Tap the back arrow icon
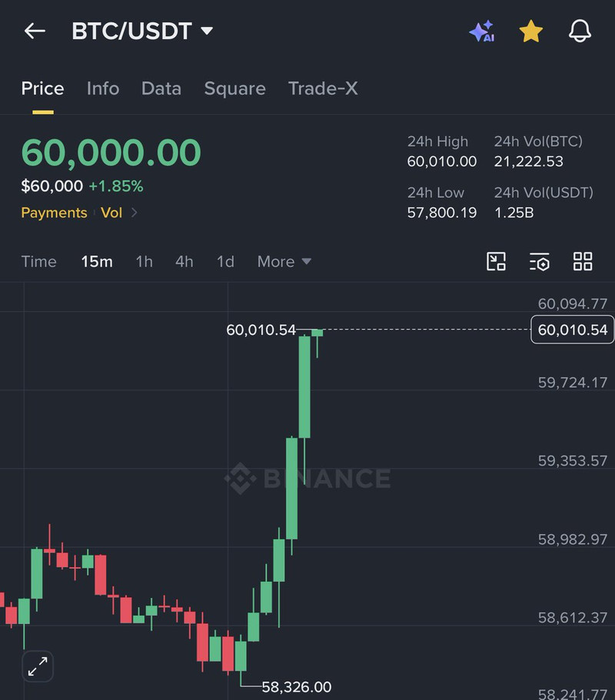 click(35, 31)
